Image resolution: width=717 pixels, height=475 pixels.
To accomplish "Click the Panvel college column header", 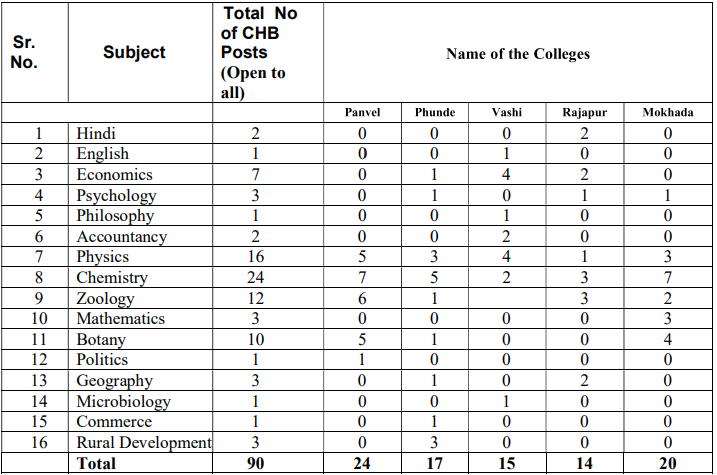I will click(x=362, y=112).
